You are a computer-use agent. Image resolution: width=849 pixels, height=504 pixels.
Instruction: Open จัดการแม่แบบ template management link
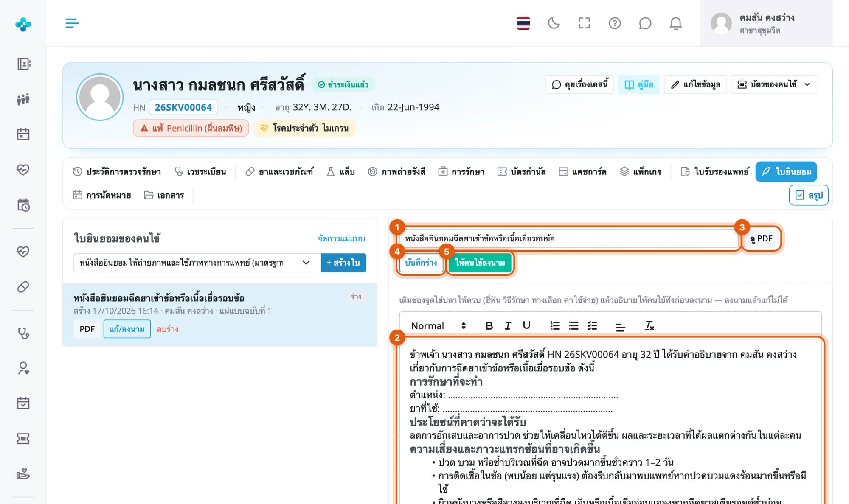tap(341, 238)
